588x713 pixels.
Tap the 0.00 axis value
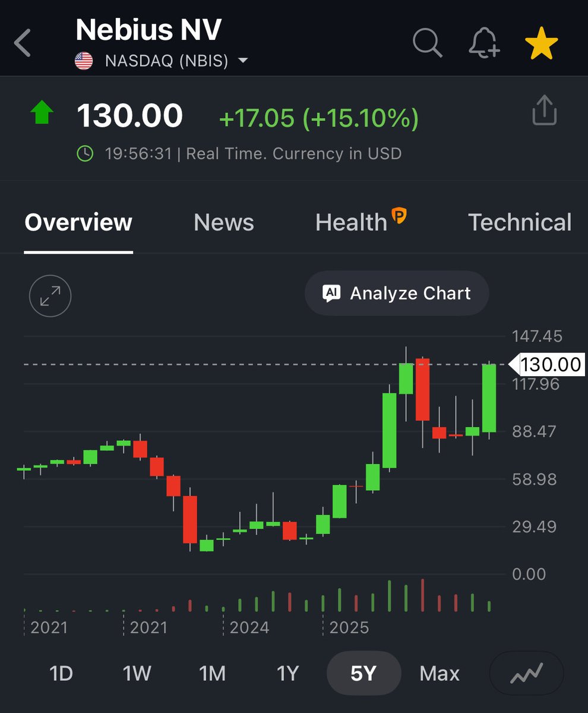(x=529, y=574)
